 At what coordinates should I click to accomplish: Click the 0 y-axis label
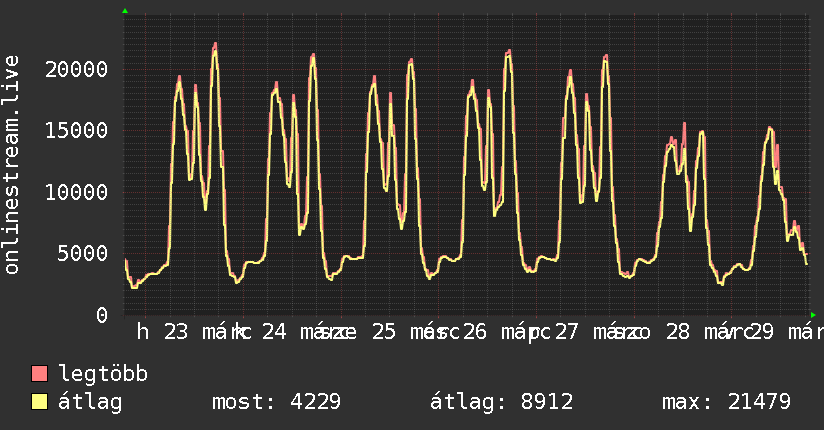(x=102, y=315)
